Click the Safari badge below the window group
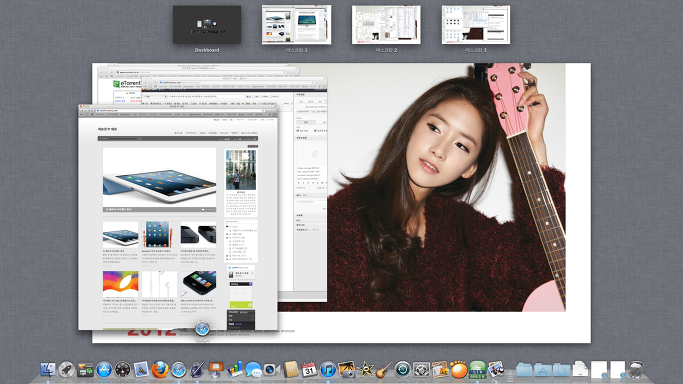 [x=202, y=329]
